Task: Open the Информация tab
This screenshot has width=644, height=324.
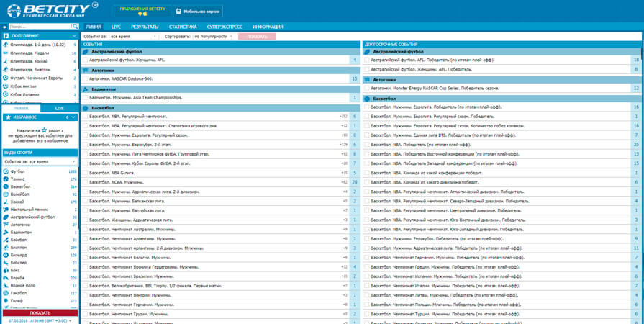Action: (268, 27)
